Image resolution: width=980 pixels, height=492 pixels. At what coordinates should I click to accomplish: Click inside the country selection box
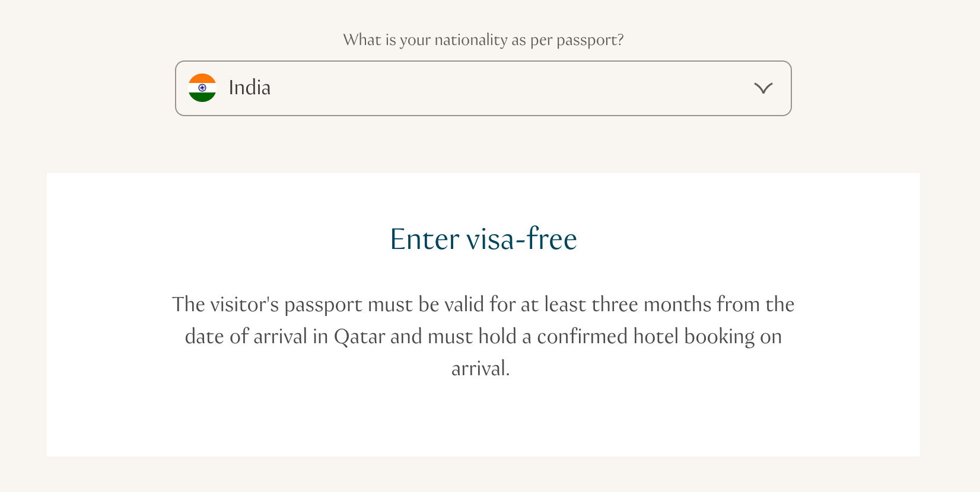483,88
